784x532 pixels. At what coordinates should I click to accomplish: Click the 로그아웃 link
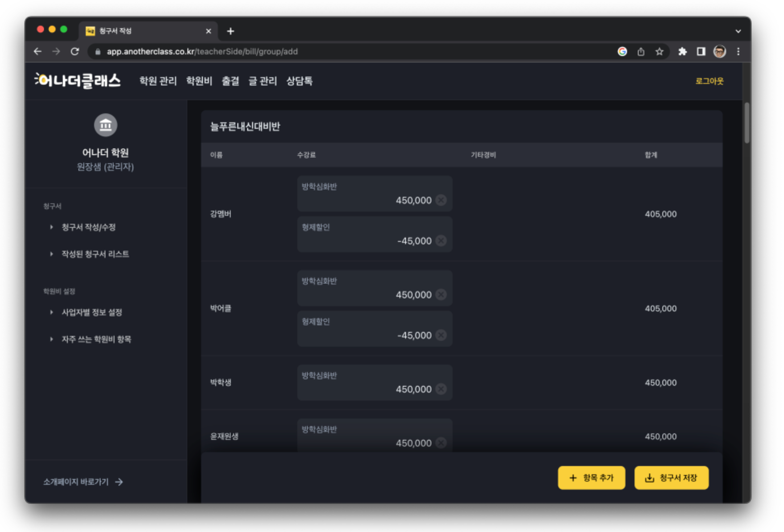coord(709,81)
